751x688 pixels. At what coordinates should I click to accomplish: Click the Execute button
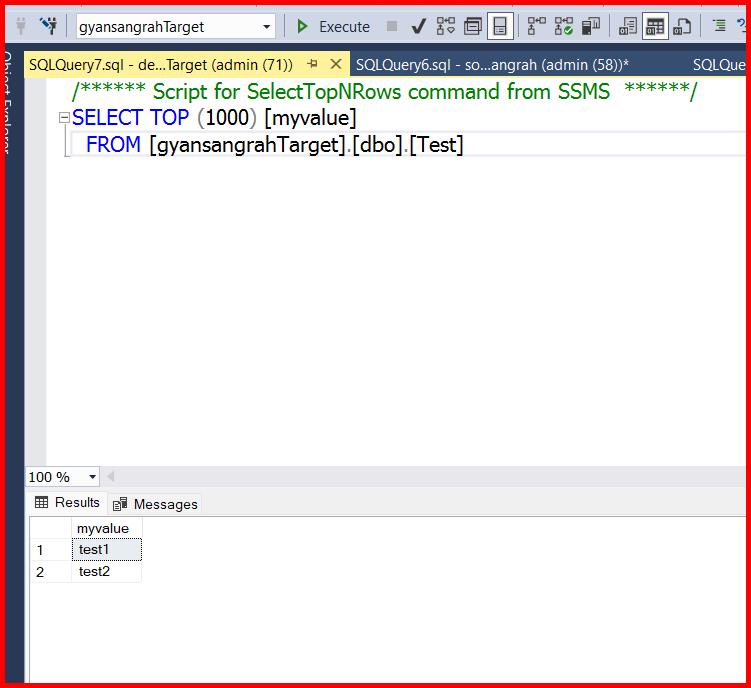tap(333, 26)
